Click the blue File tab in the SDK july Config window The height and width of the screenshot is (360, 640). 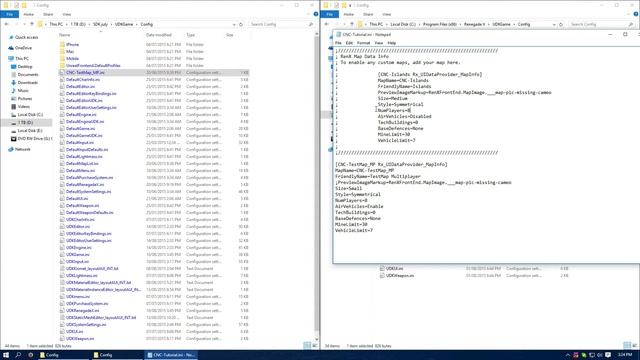tap(9, 14)
